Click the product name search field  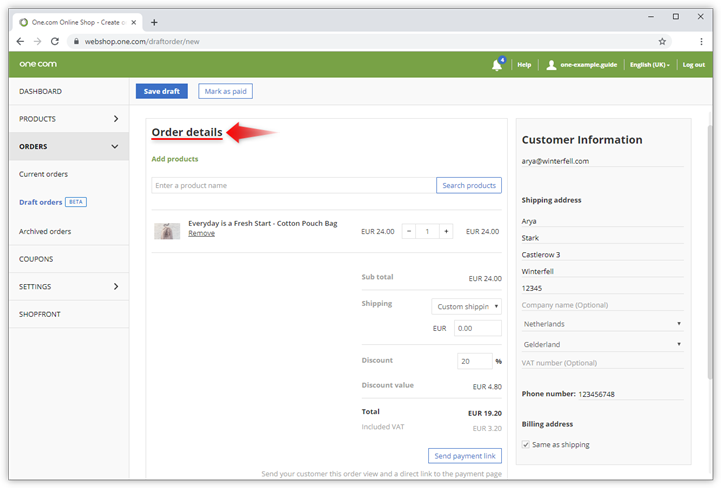pyautogui.click(x=293, y=185)
